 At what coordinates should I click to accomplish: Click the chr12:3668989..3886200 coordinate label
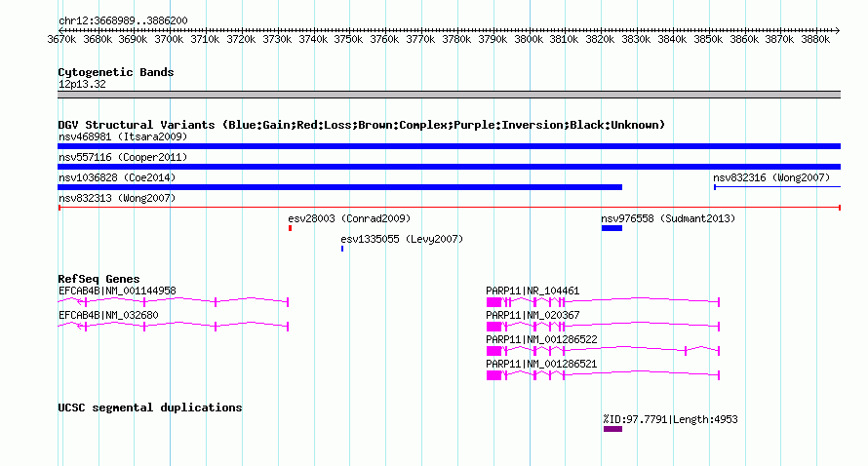(123, 20)
